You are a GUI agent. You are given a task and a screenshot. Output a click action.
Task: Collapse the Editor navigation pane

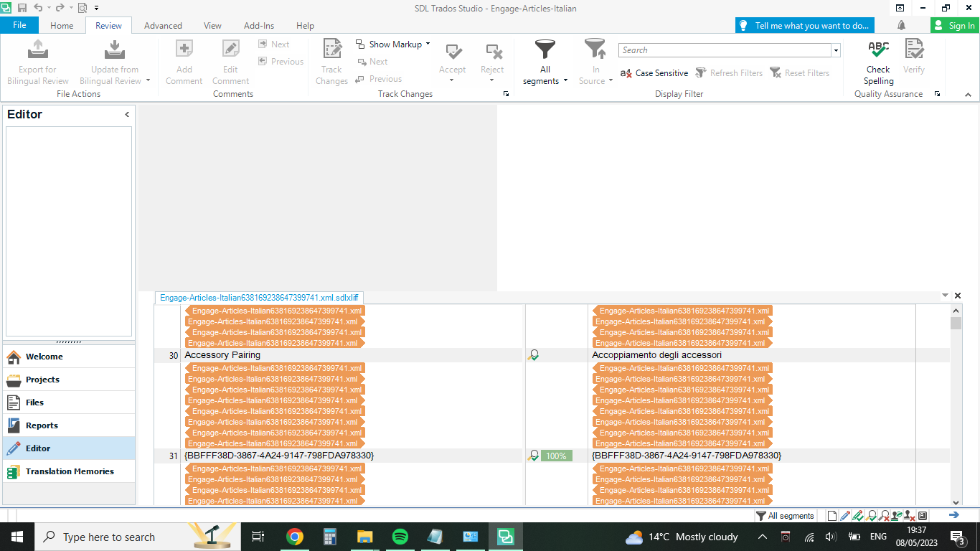tap(127, 114)
